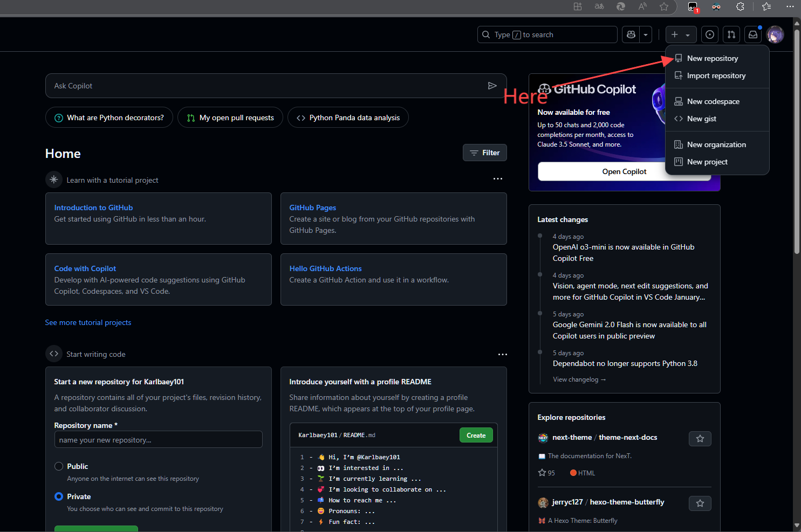Click the send arrow in Ask Copilot
801x532 pixels.
492,86
